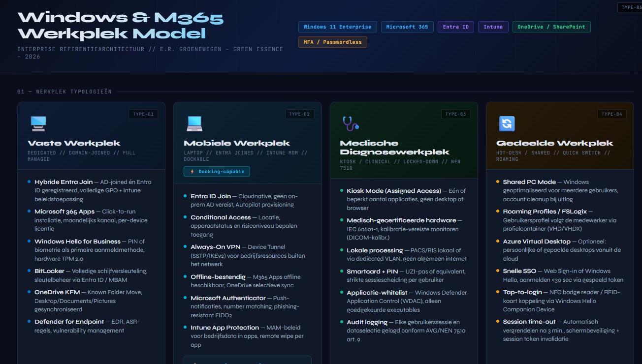The width and height of the screenshot is (642, 364).
Task: Click the TYPE-03 badge
Action: point(455,114)
